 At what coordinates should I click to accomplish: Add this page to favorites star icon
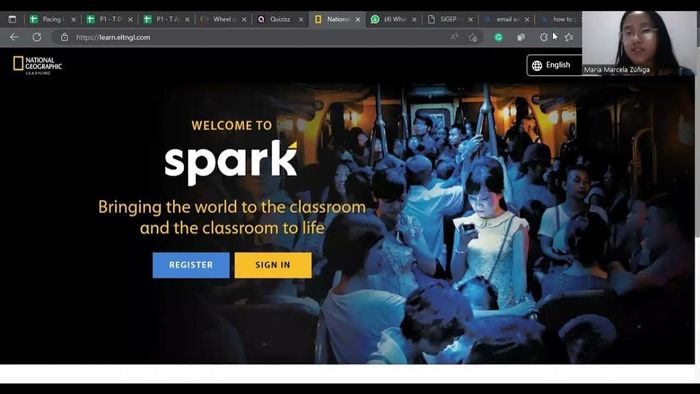[x=473, y=37]
